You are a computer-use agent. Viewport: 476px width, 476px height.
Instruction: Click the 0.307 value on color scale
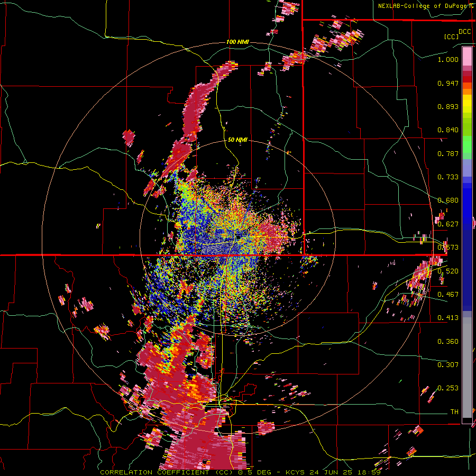(x=448, y=364)
